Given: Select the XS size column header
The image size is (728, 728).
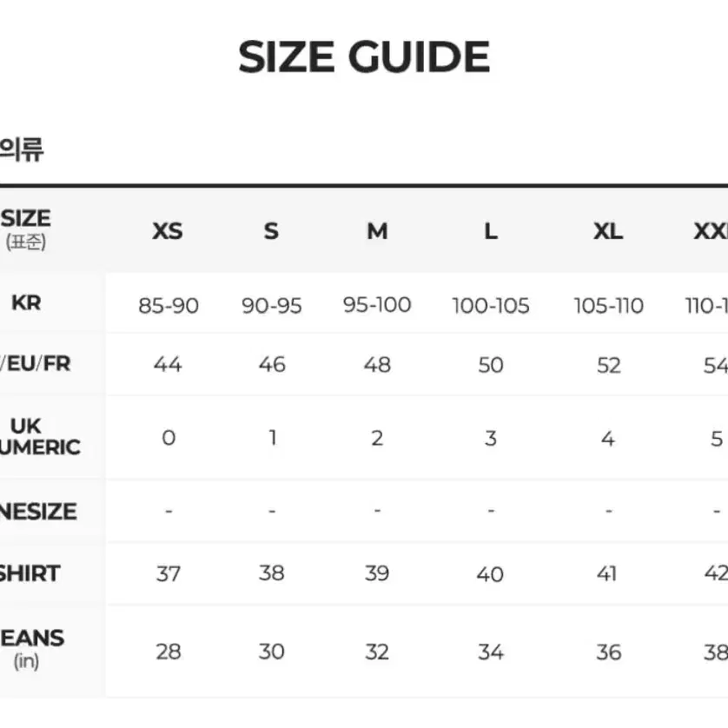Looking at the screenshot, I should pos(168,231).
